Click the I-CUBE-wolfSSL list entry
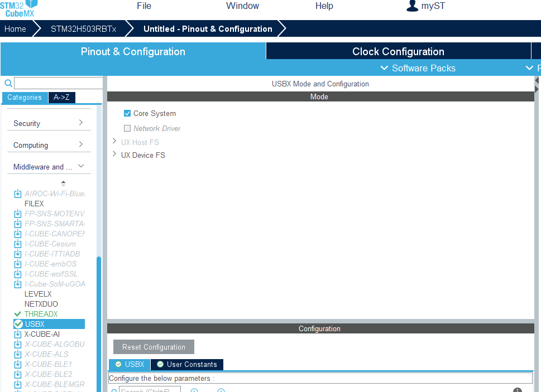The height and width of the screenshot is (392, 541). [51, 274]
